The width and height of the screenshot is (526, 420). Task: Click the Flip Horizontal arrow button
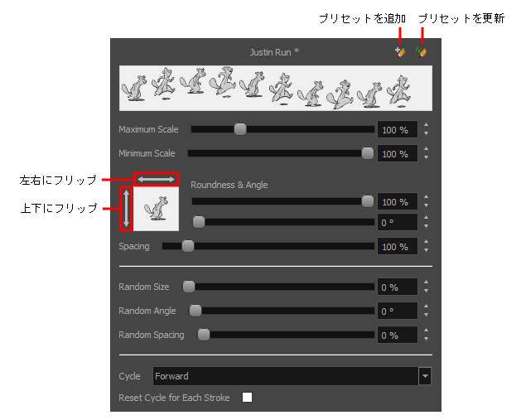click(157, 180)
